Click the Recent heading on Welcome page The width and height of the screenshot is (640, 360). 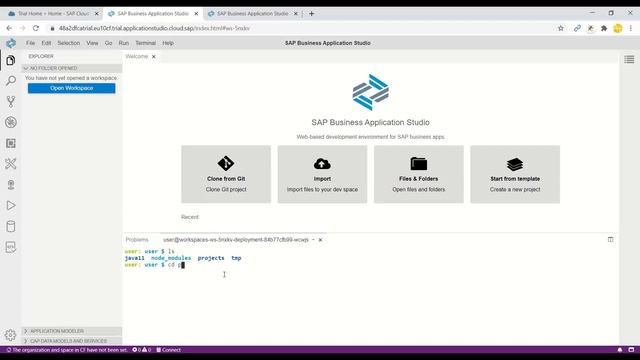[x=190, y=217]
